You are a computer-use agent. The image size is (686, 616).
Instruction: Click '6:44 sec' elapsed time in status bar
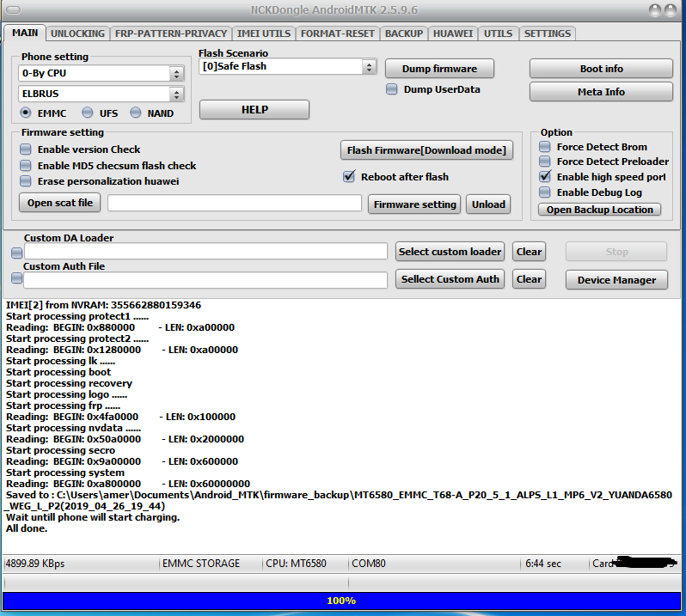pos(543,564)
